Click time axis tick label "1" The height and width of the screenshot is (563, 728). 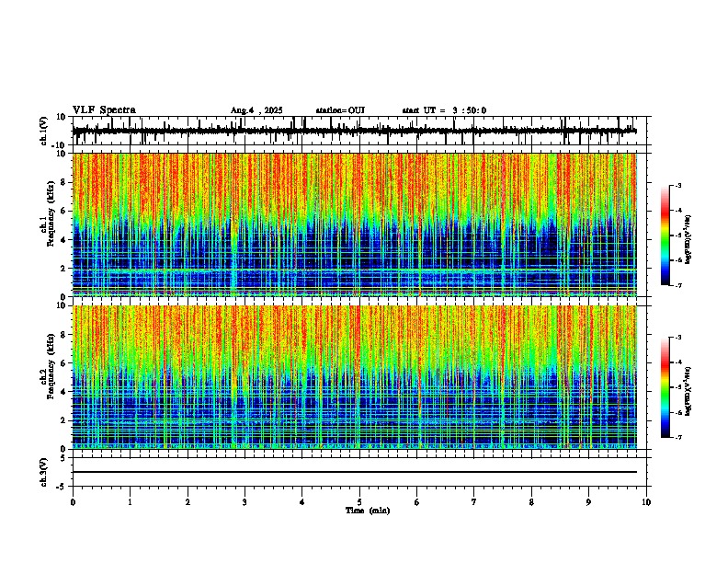(x=130, y=502)
